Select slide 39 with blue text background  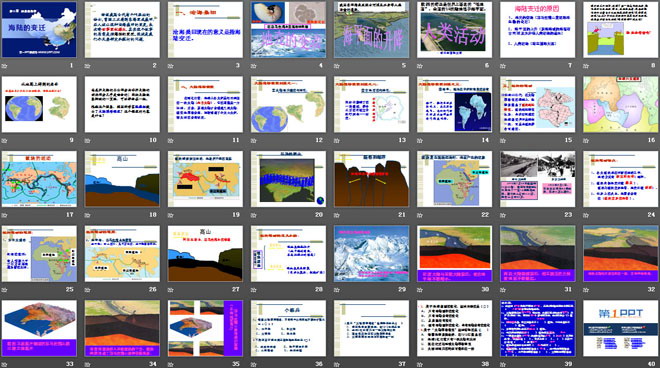[538, 328]
